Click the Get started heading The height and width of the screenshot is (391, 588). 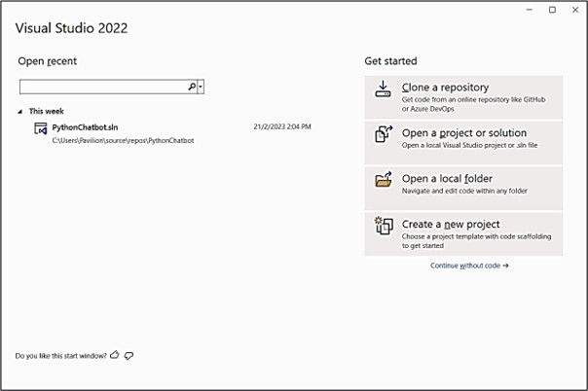[x=390, y=61]
